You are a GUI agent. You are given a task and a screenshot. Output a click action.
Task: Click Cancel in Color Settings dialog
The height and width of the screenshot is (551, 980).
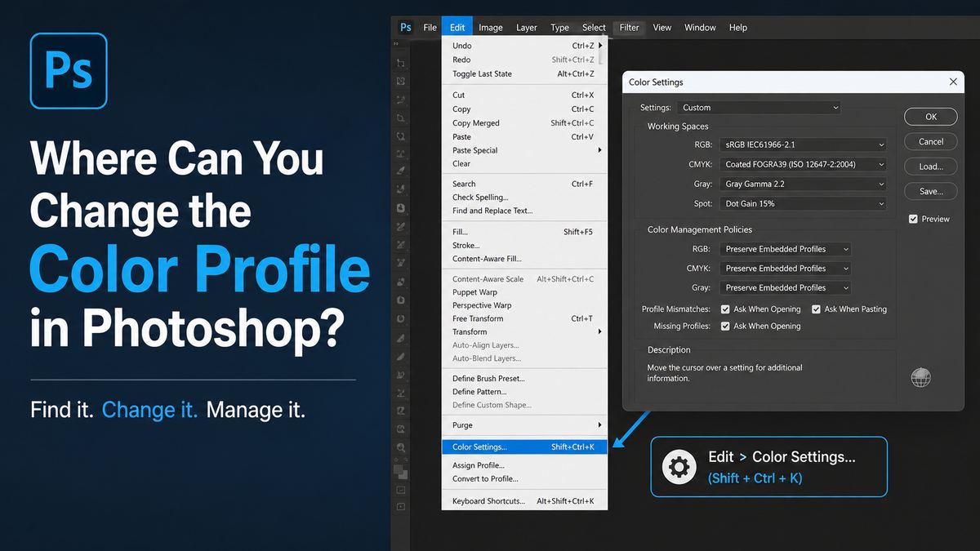tap(931, 141)
